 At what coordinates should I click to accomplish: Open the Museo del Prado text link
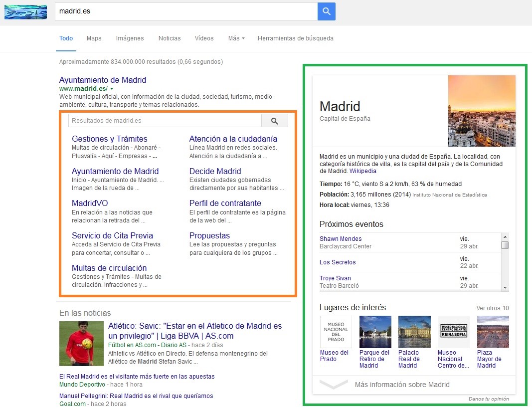tap(334, 356)
